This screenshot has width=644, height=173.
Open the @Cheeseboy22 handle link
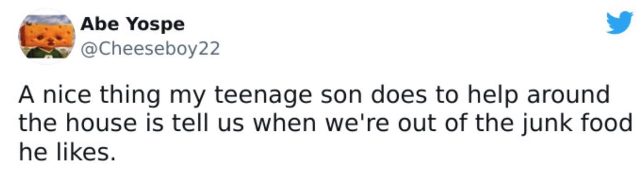(x=150, y=49)
